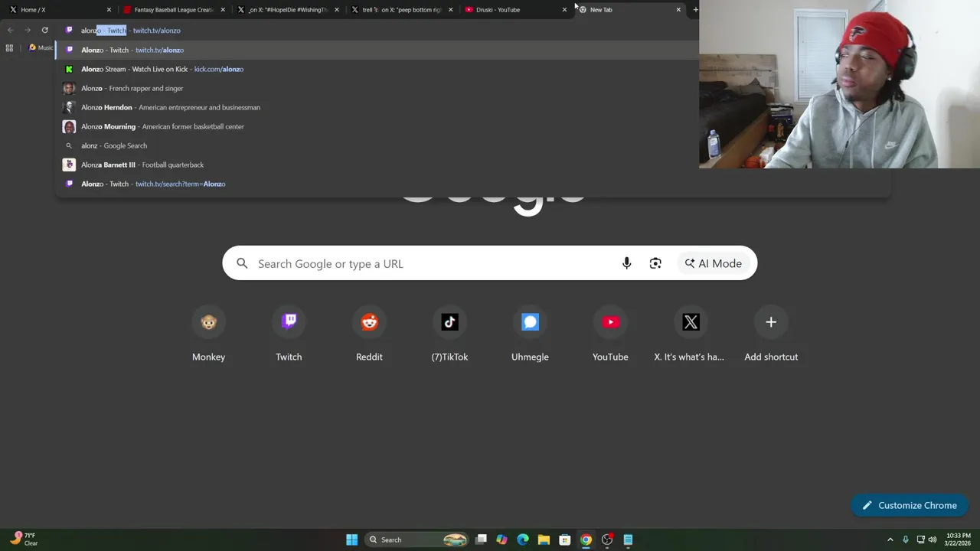Switch to the Fantasy Baseball League tab
The width and height of the screenshot is (980, 551).
(x=172, y=9)
